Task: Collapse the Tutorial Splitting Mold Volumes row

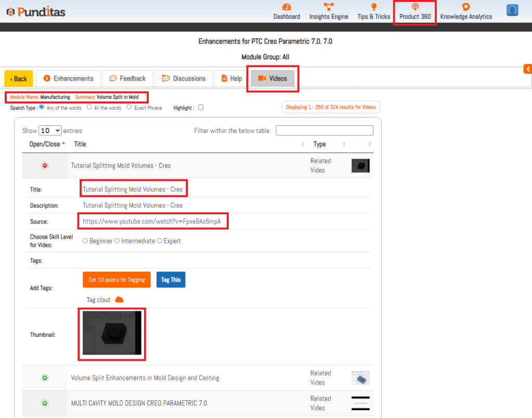Action: pyautogui.click(x=45, y=165)
